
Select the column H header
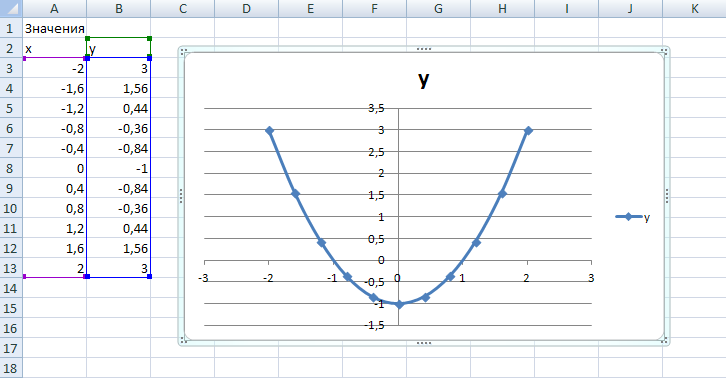[x=502, y=9]
